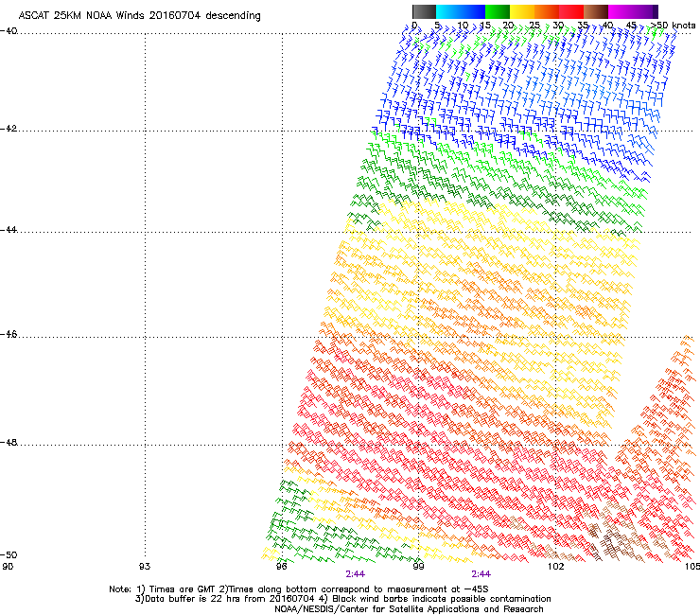This screenshot has height=615, width=700.
Task: Select the '105' longitude axis label
Action: (692, 567)
